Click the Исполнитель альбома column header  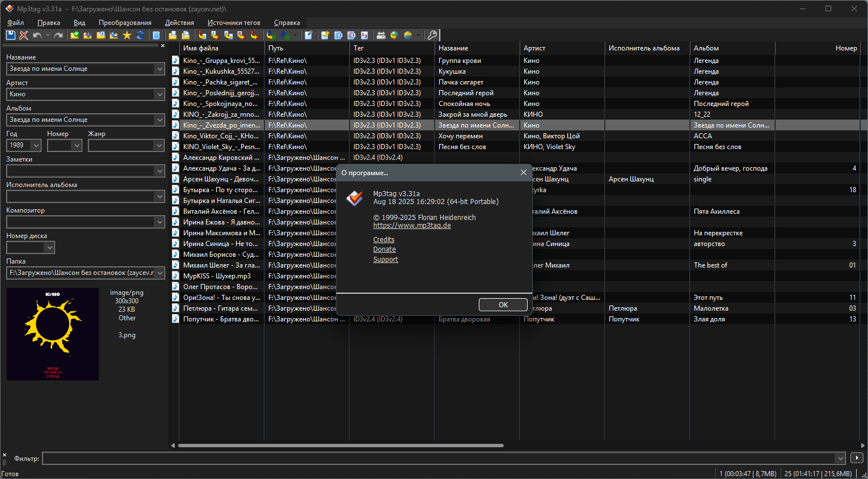[647, 48]
